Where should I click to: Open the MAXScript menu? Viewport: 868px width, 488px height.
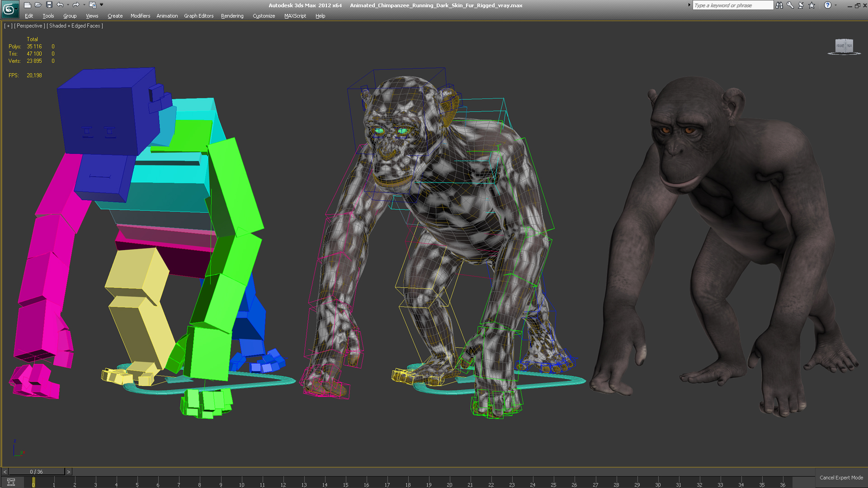[x=295, y=16]
